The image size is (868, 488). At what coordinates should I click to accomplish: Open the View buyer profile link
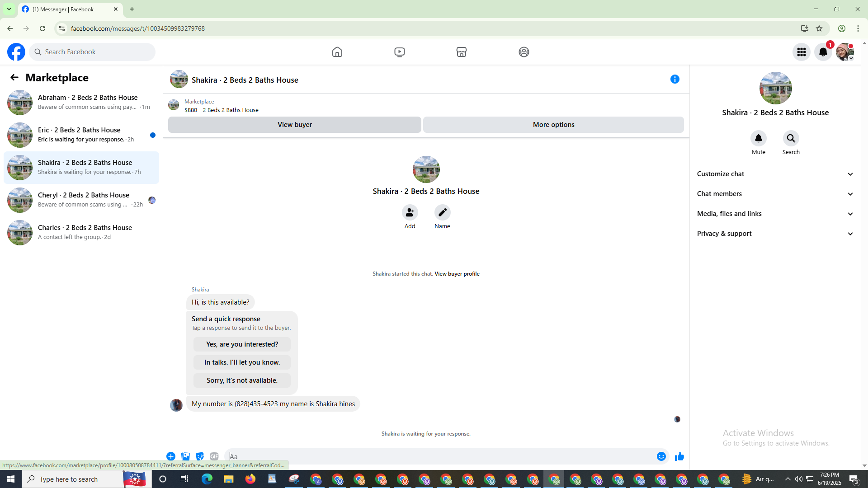[457, 274]
